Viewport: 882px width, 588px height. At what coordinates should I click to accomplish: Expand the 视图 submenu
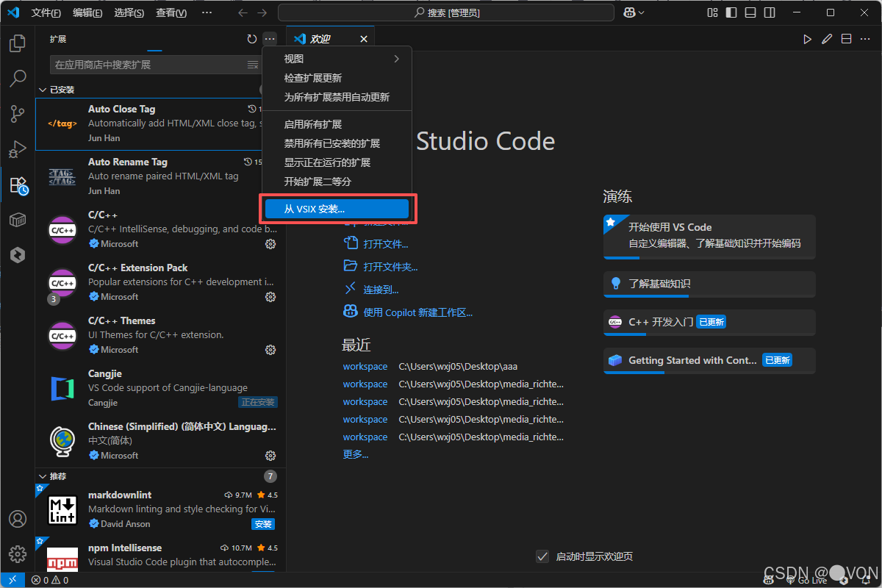(337, 59)
